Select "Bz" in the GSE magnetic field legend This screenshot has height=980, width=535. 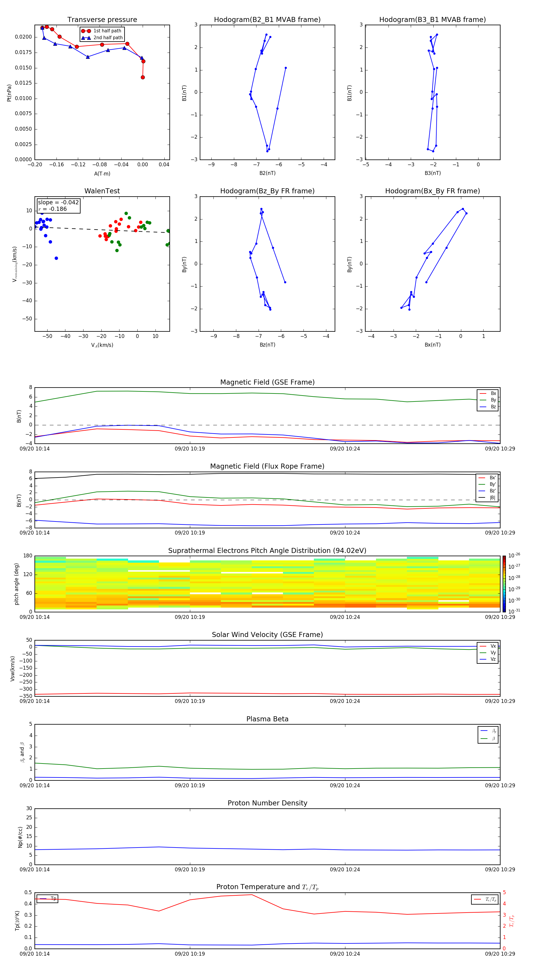click(488, 407)
